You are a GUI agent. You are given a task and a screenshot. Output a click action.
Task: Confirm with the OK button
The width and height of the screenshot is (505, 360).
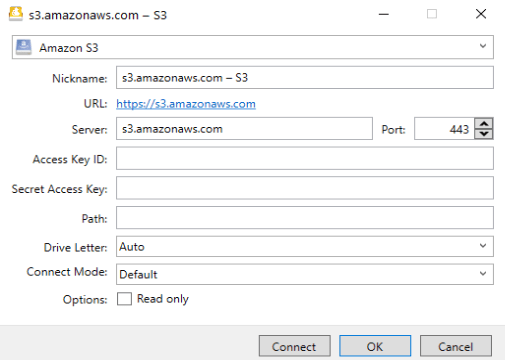coord(375,346)
